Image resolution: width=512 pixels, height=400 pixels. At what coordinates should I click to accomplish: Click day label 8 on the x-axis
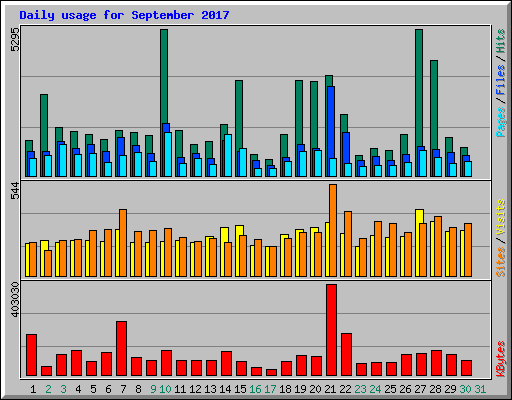pos(138,389)
